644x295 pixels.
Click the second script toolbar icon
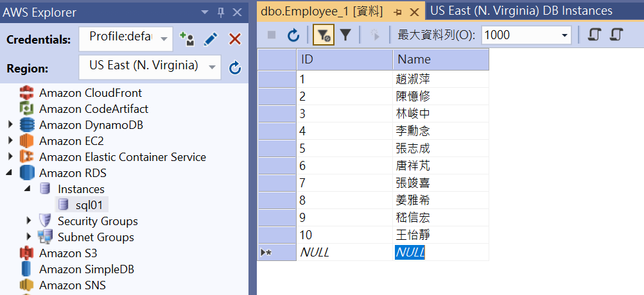616,35
